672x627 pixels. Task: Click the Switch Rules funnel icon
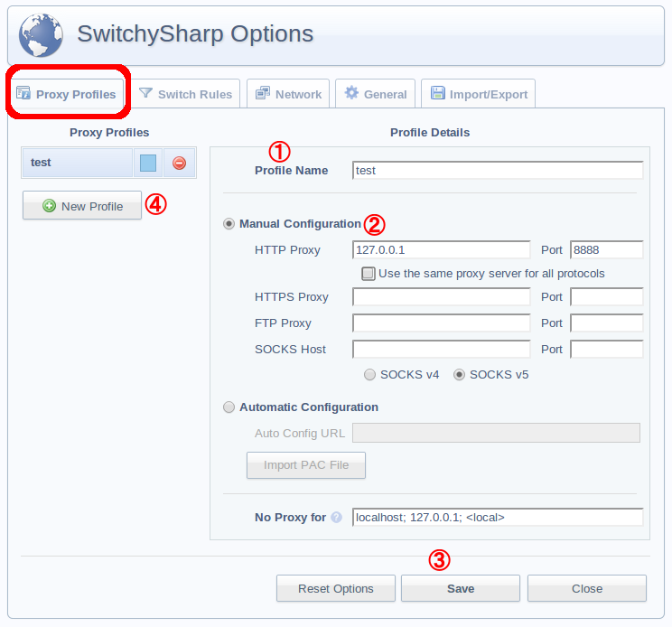[x=145, y=92]
